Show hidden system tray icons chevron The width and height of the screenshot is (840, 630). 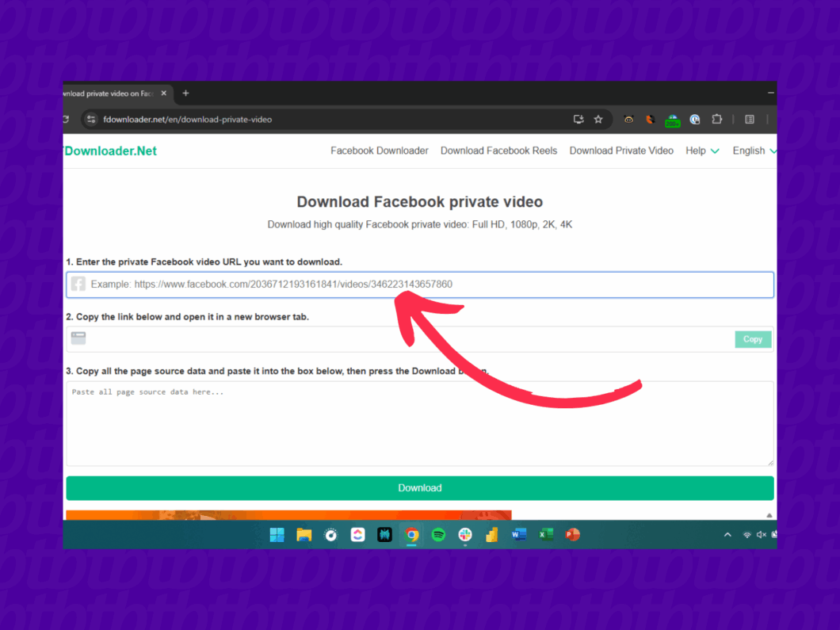pos(727,535)
